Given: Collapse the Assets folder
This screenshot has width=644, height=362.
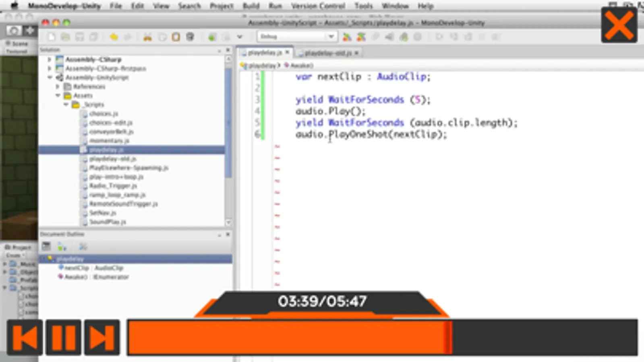Looking at the screenshot, I should (58, 95).
